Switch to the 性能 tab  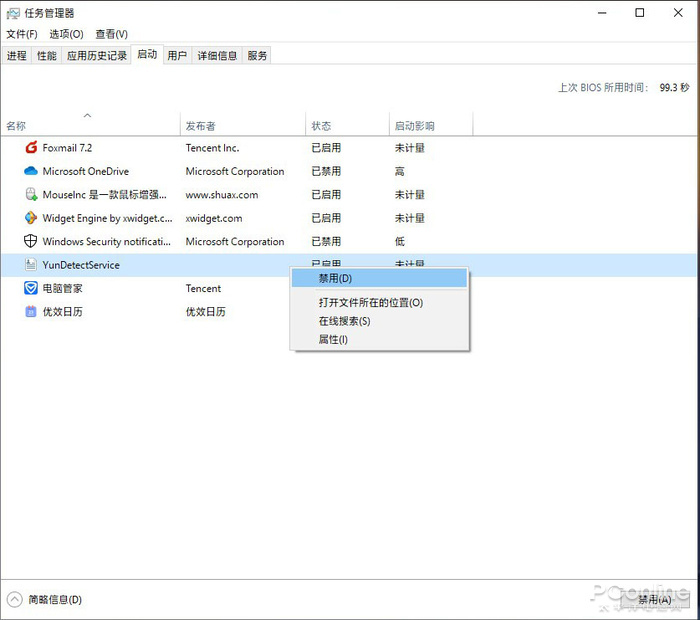pyautogui.click(x=46, y=55)
